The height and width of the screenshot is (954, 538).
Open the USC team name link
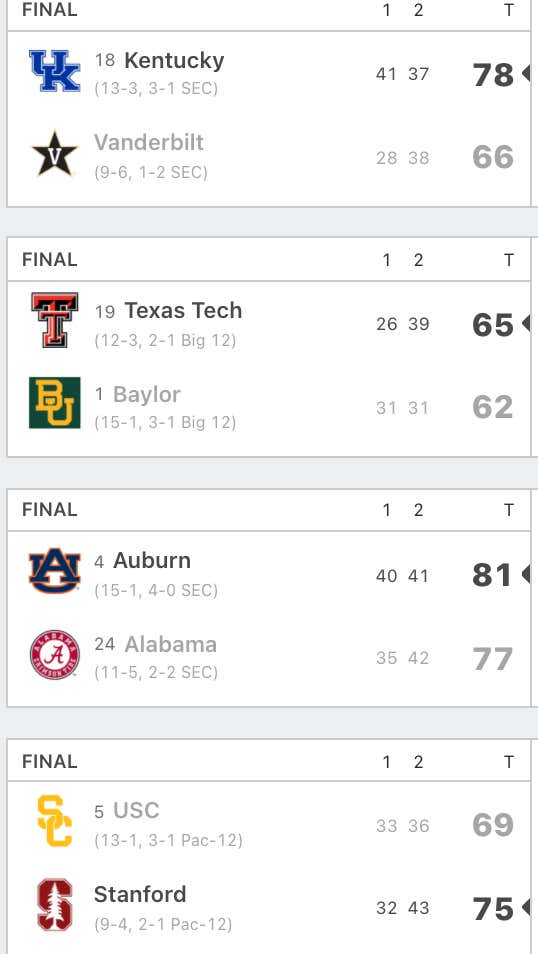136,810
